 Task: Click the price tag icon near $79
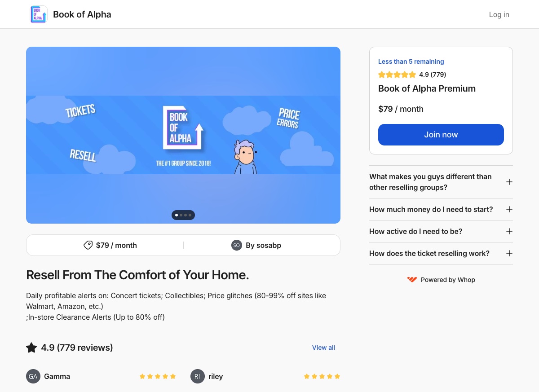pos(88,245)
